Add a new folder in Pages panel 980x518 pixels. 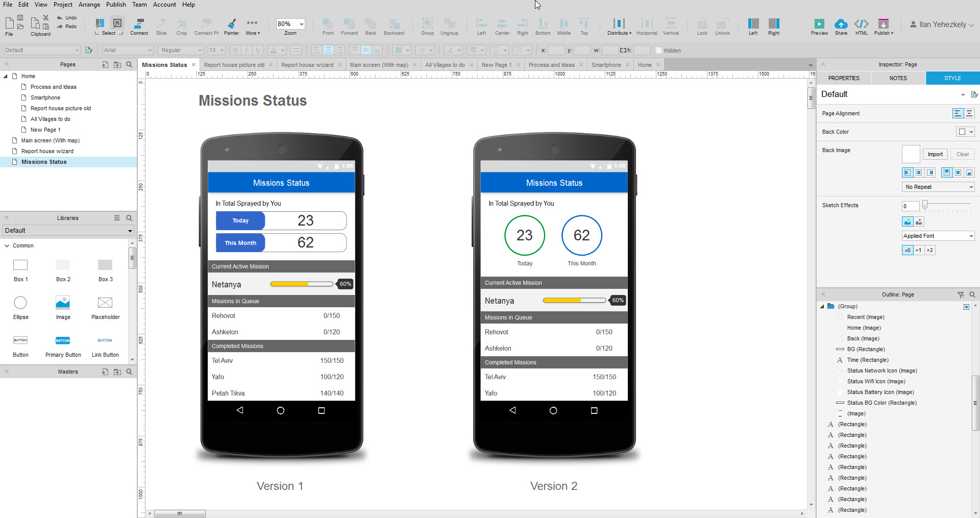[117, 64]
